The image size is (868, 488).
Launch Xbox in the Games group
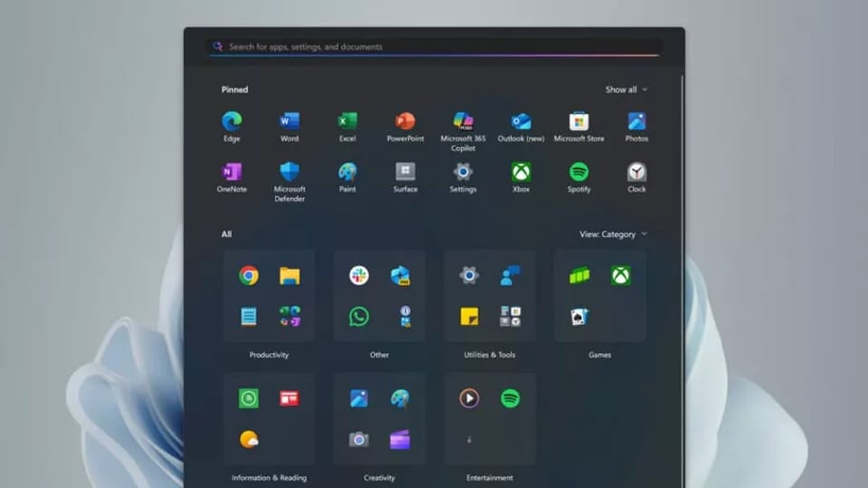[x=620, y=276]
